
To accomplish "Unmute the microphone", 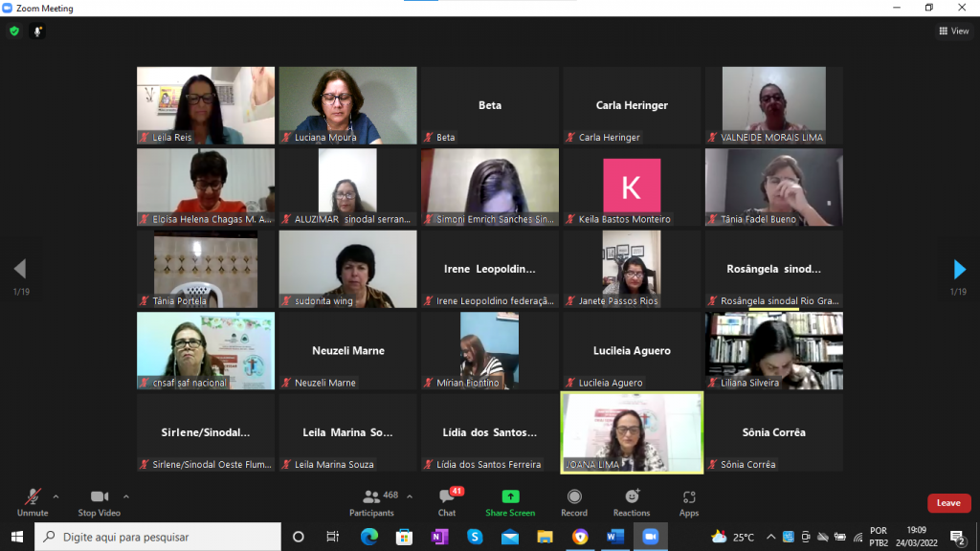I will (x=33, y=501).
